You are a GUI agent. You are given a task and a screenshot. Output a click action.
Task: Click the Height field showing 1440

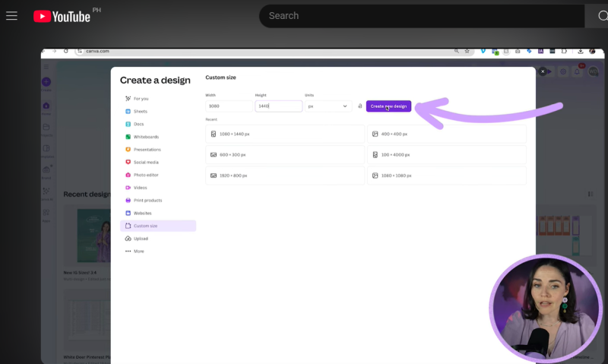point(278,106)
